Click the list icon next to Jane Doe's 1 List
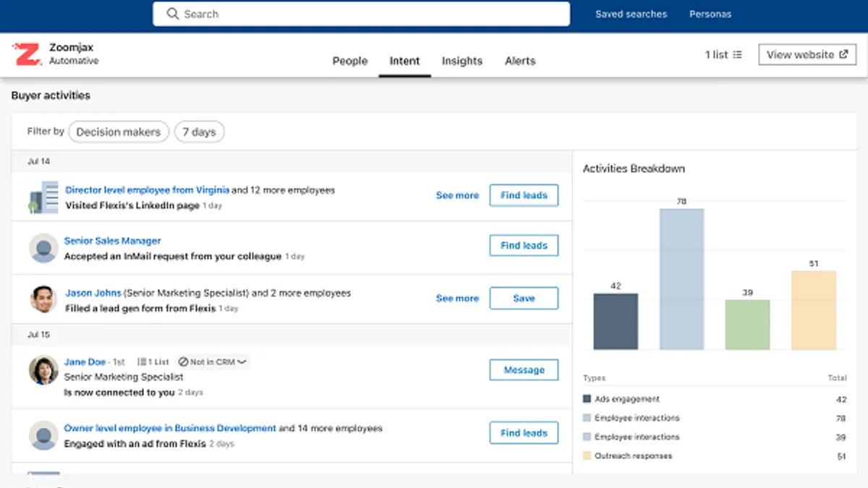 [142, 361]
